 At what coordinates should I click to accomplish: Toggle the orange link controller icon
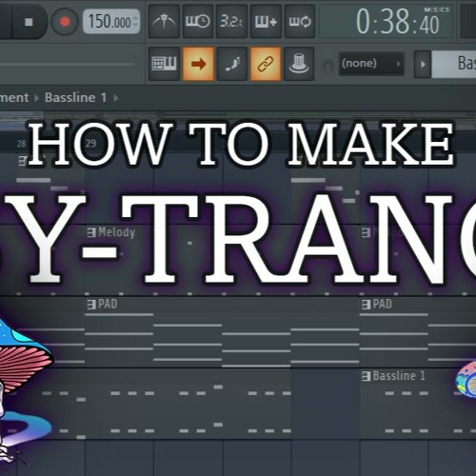(x=266, y=64)
